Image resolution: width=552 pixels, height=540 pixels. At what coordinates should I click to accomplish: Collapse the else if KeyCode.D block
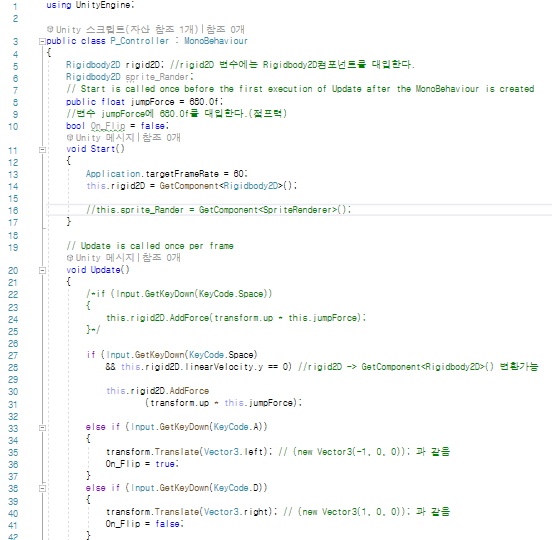(42, 489)
